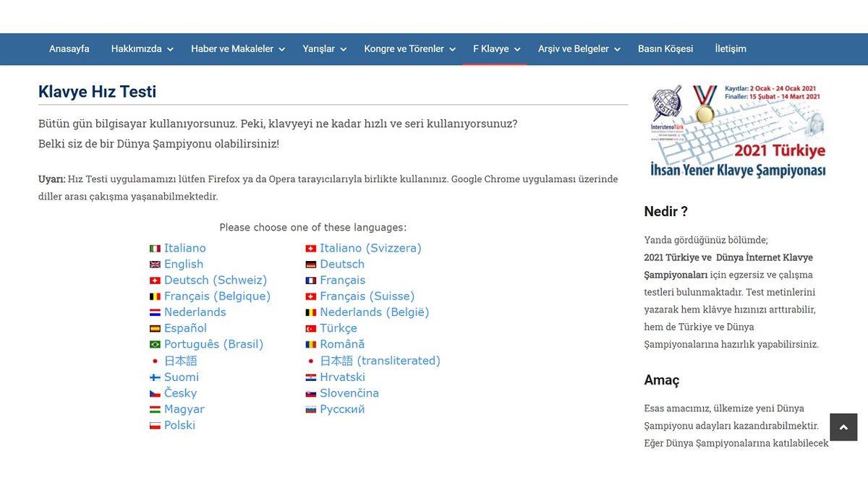
Task: Open the Nederlands (België) test page
Action: pos(374,312)
